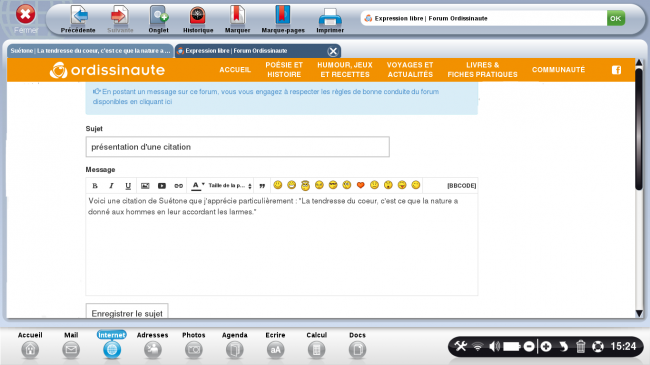
Task: Click the page scrollbar down arrow
Action: coord(639,313)
